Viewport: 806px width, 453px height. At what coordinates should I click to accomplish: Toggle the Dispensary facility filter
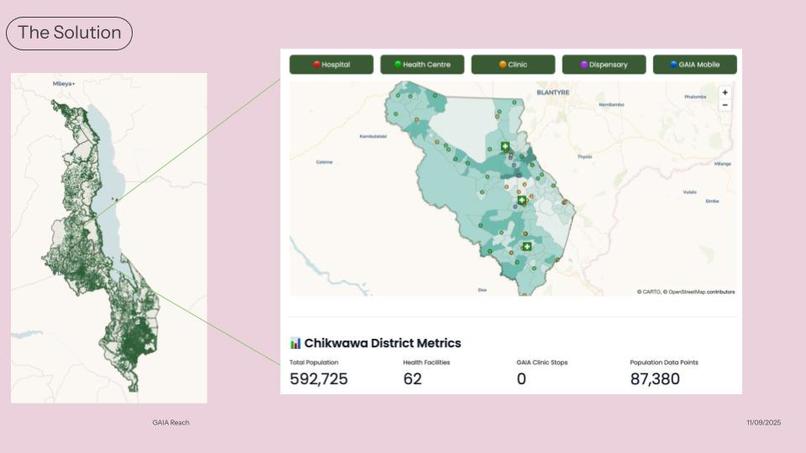point(604,65)
